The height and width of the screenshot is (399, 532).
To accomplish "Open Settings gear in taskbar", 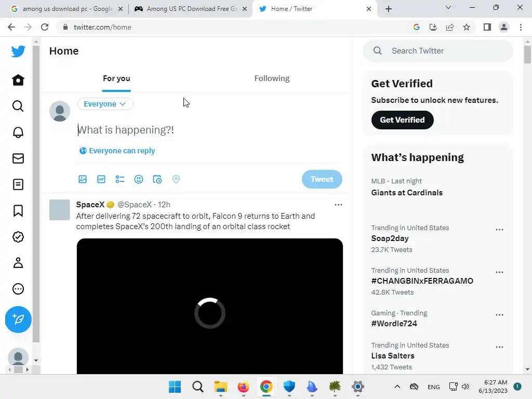I will 357,387.
